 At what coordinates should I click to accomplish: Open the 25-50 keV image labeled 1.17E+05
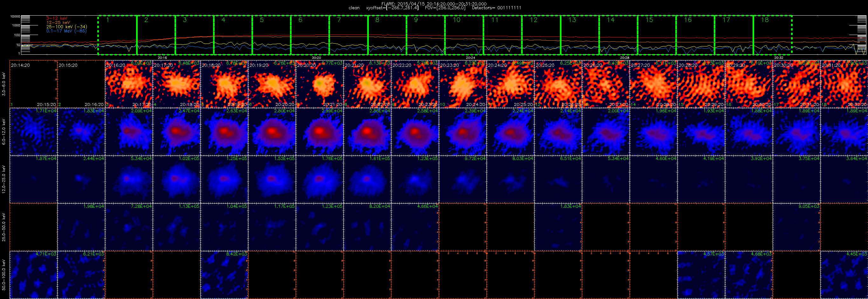pyautogui.click(x=272, y=227)
